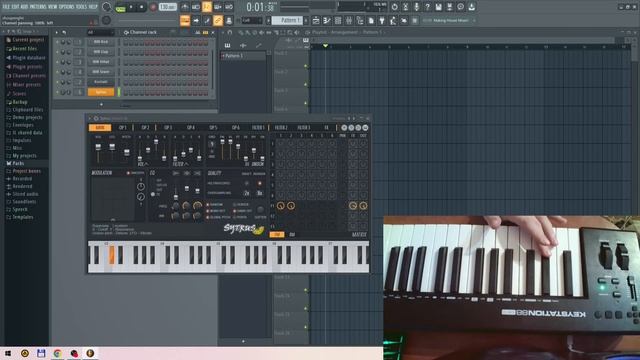Click the channel rack view icon
The height and width of the screenshot is (360, 640).
coord(338,20)
